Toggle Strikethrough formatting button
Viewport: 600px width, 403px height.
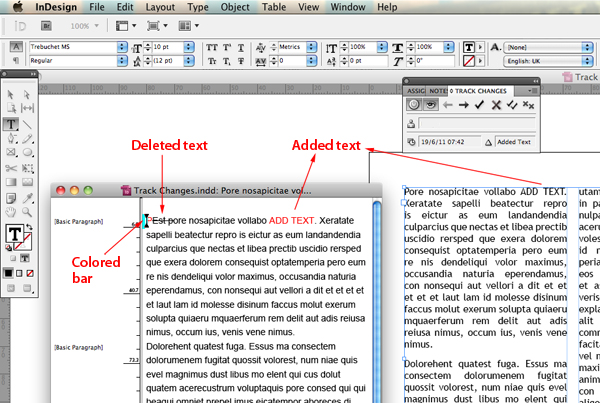pos(241,61)
